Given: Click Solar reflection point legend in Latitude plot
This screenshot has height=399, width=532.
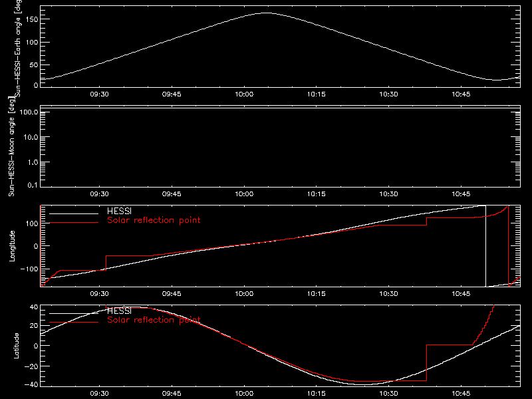Looking at the screenshot, I should pyautogui.click(x=154, y=320).
